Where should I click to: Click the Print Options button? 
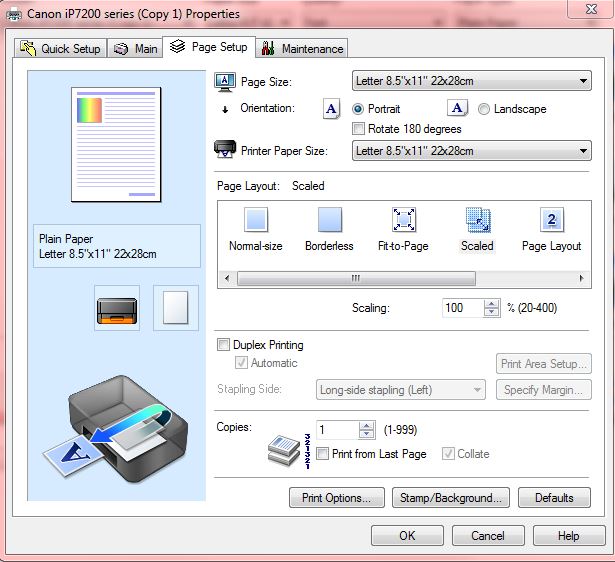click(x=336, y=497)
